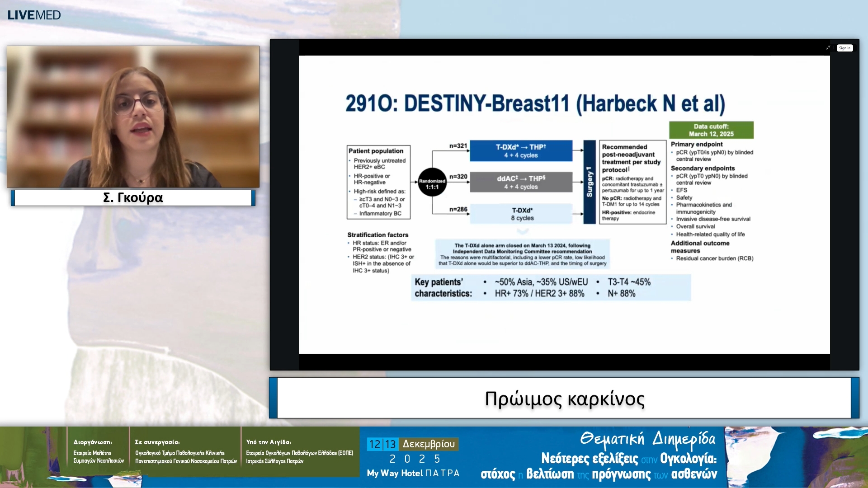Image resolution: width=868 pixels, height=488 pixels.
Task: Click the Recommended post-neoadjuvant treatment box
Action: 632,182
